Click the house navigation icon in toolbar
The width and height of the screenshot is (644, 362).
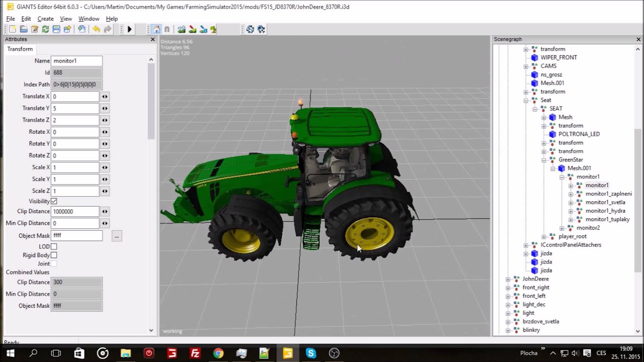click(156, 30)
